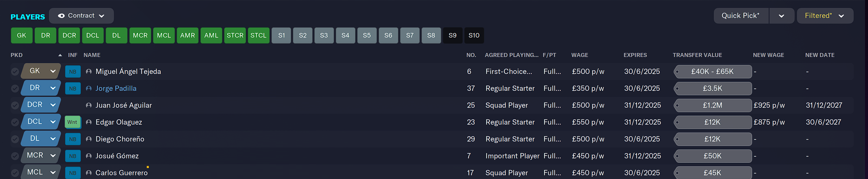Screen dimensions: 868x179
Task: Toggle the selection checkmark for the GK row
Action: [15, 72]
